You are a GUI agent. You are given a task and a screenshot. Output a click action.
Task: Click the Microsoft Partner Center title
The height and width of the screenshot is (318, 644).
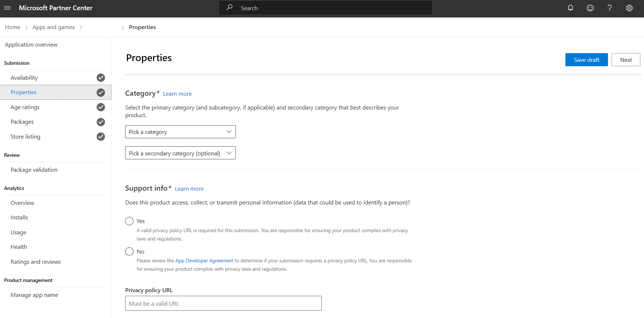click(56, 8)
